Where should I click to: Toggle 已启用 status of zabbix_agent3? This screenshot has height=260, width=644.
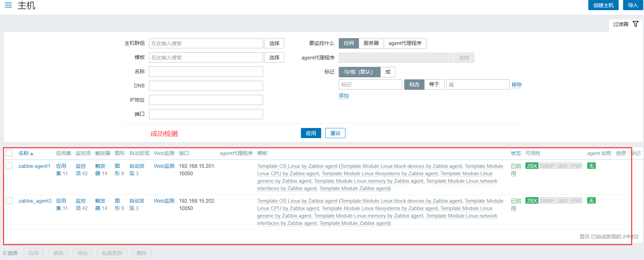pyautogui.click(x=516, y=205)
